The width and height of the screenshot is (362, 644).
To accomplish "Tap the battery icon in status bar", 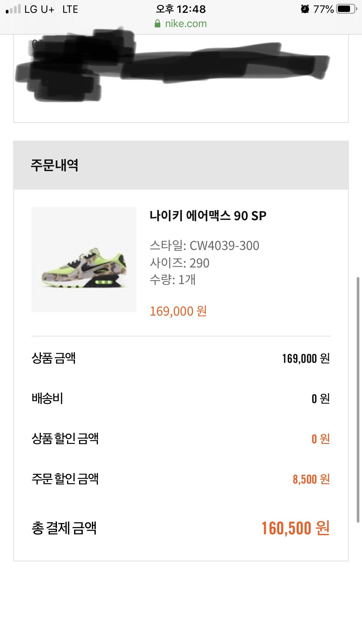I will point(347,9).
